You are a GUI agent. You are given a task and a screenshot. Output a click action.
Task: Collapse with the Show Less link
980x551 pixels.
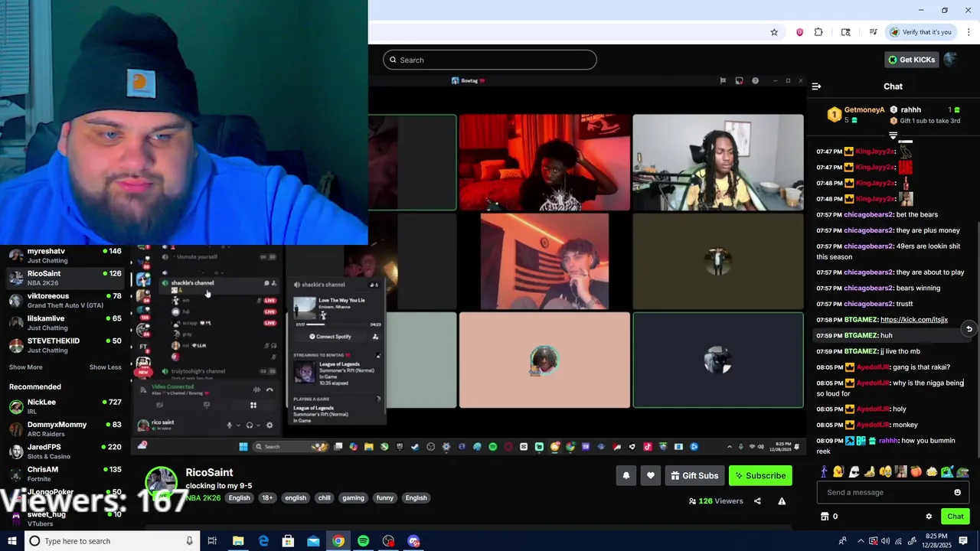[105, 367]
